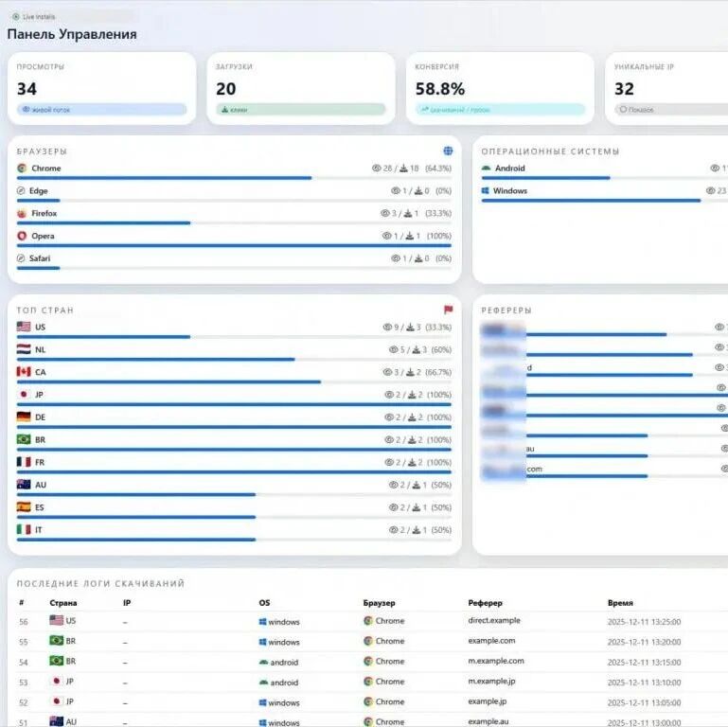Click the log row number 53
Viewport: 728px width, 727px height.
tap(24, 683)
